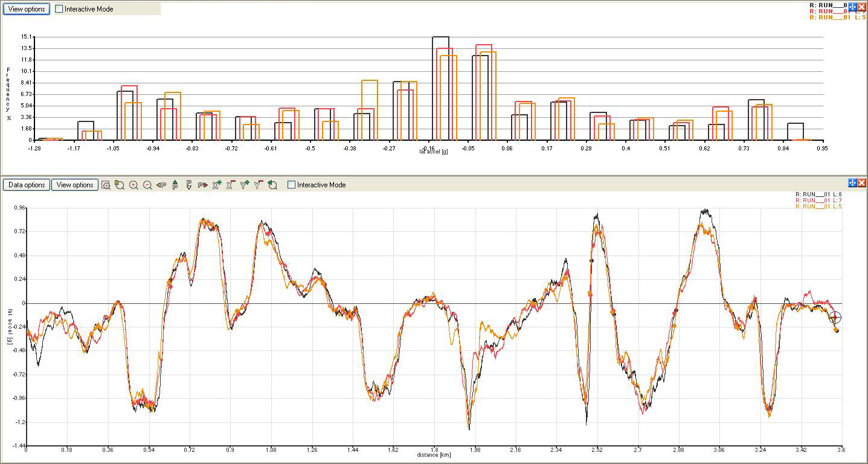
Task: Enable Interactive Mode in histogram panel
Action: (x=59, y=9)
